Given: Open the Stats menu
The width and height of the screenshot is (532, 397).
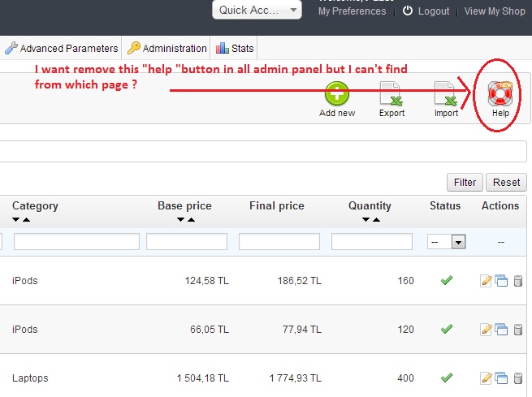Looking at the screenshot, I should [235, 48].
